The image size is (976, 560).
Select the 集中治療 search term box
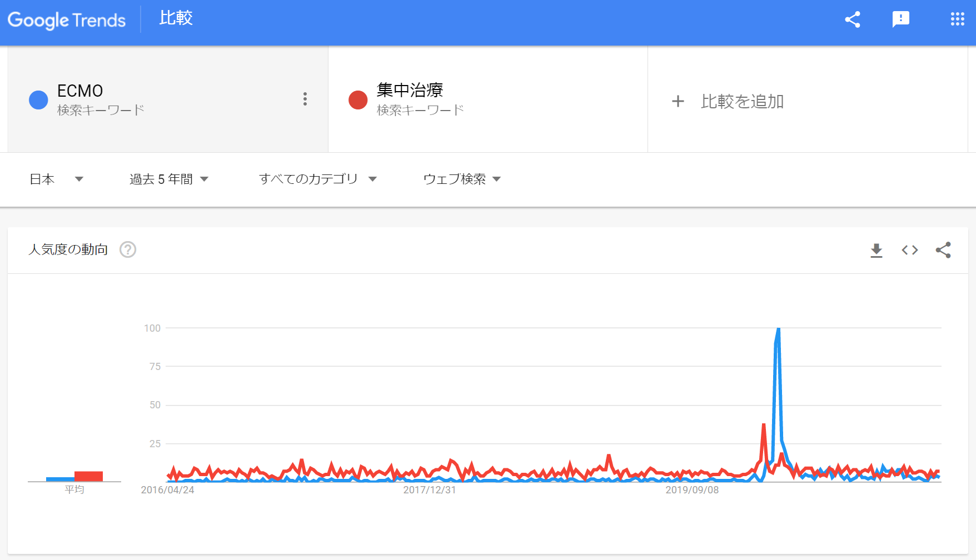click(488, 99)
